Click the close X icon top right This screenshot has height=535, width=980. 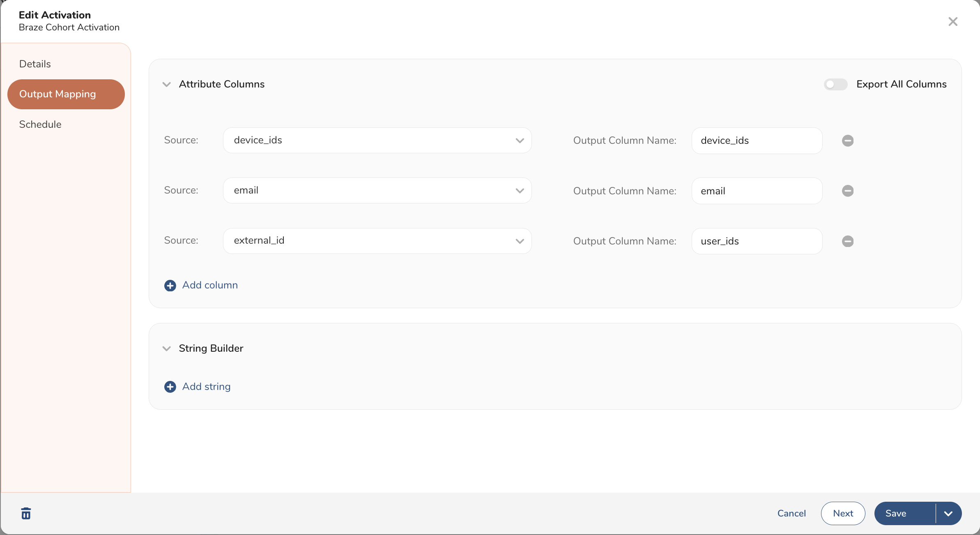[x=953, y=21]
